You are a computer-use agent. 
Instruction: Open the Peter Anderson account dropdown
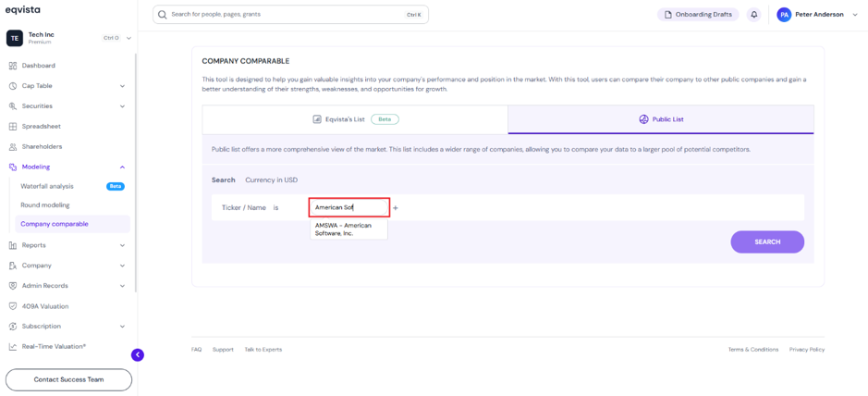coord(855,15)
